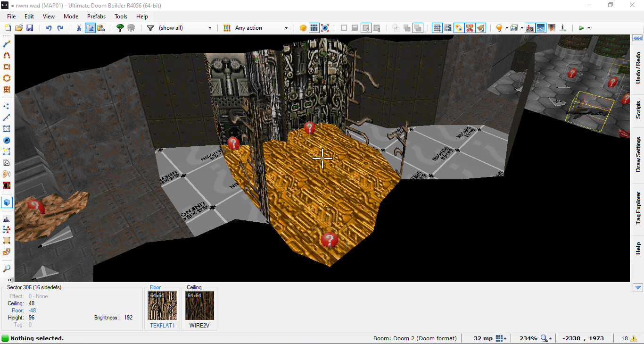Click the active Visual mode cube icon
This screenshot has width=644, height=344.
point(7,202)
